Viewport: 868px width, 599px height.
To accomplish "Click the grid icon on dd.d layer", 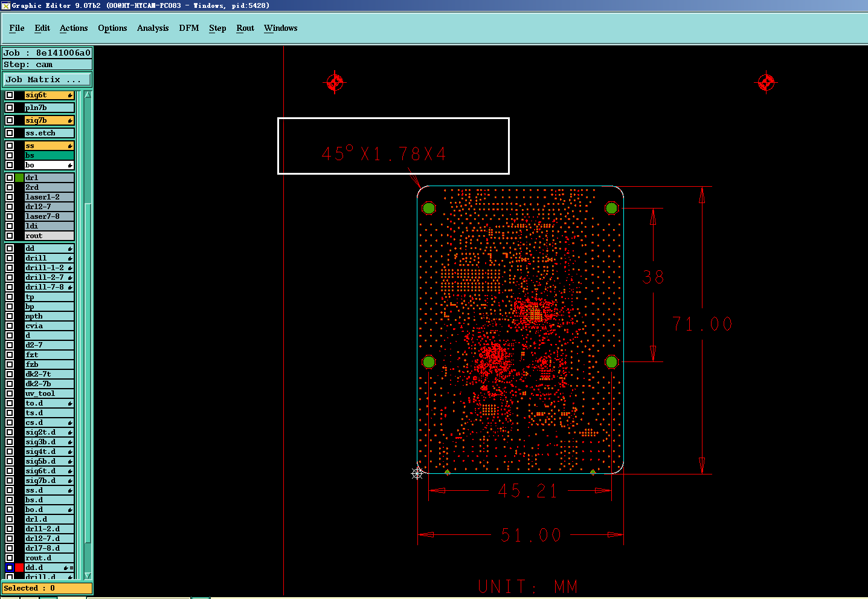I will tap(72, 568).
